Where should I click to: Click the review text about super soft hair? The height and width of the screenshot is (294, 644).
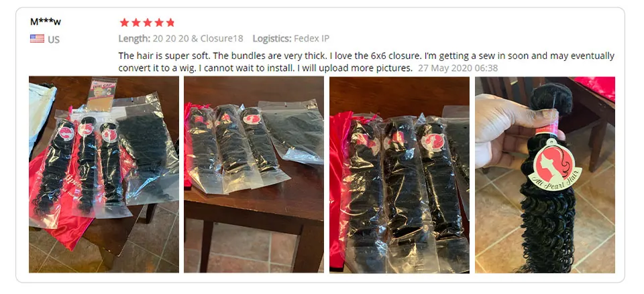click(366, 62)
